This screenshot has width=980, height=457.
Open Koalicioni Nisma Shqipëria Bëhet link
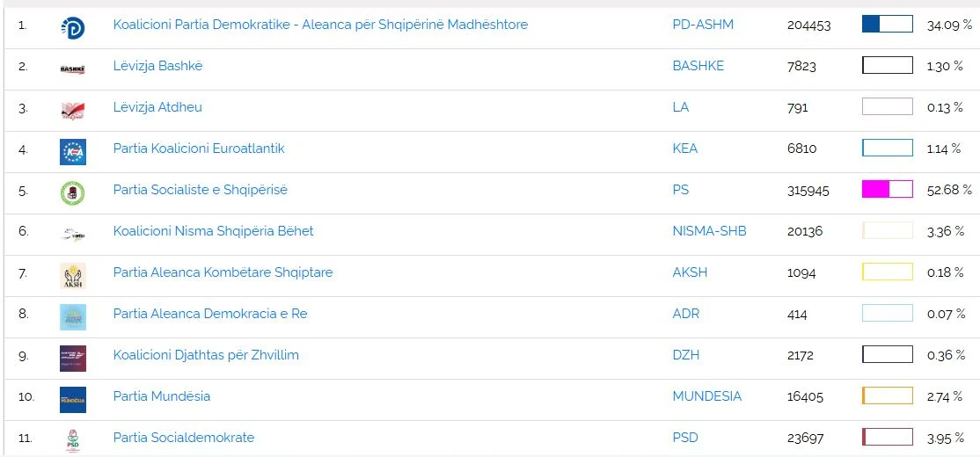click(213, 231)
